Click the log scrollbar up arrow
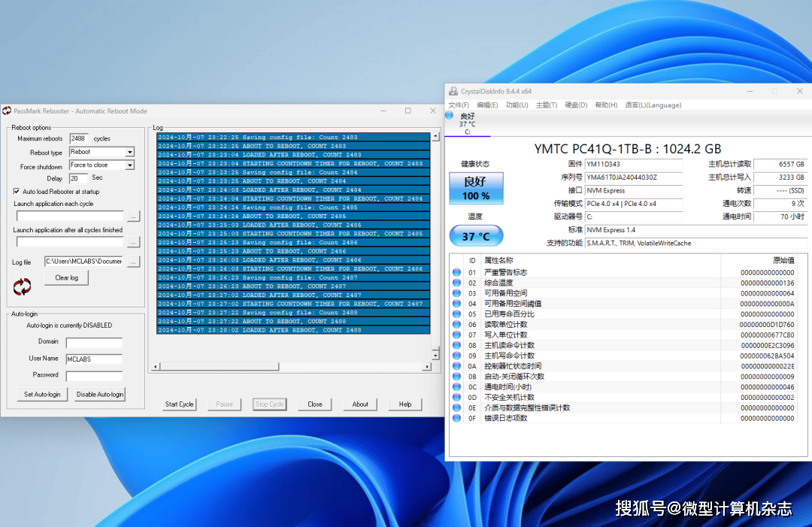This screenshot has height=527, width=812. [435, 137]
